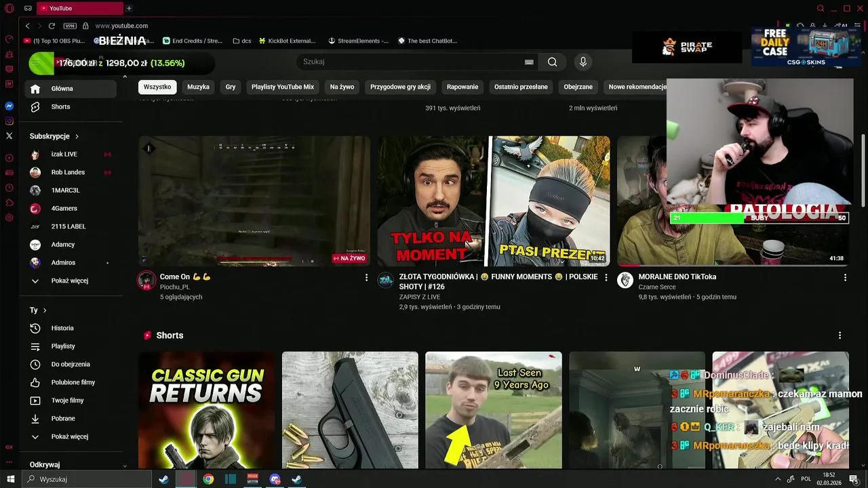This screenshot has width=868, height=488.
Task: Open the KickBot External... bookmark
Action: point(287,41)
